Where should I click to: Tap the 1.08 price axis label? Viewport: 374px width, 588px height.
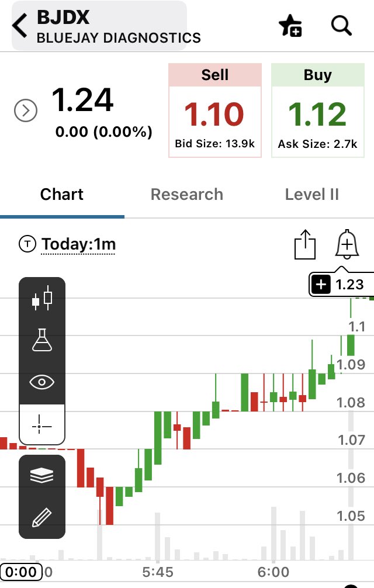(x=351, y=402)
